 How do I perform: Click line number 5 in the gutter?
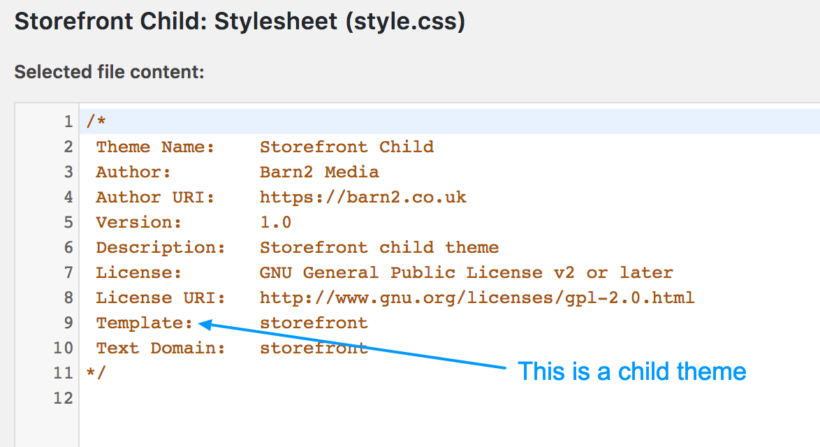tap(68, 222)
